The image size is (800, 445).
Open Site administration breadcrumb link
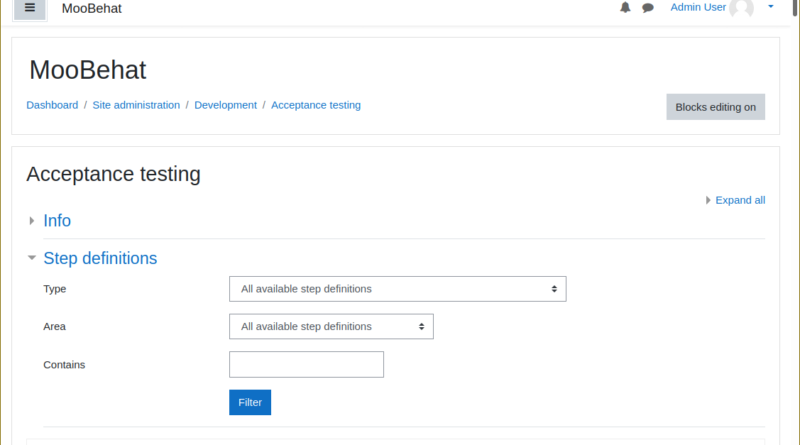tap(136, 105)
